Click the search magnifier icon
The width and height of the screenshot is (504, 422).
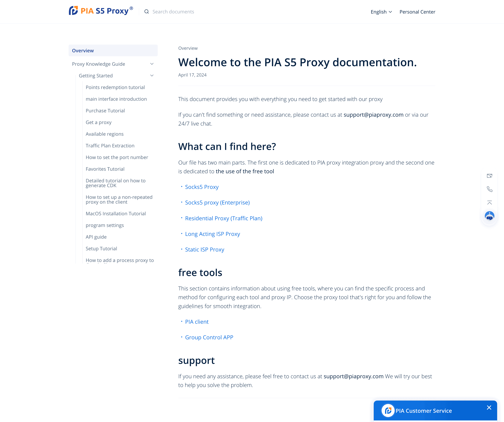pyautogui.click(x=147, y=11)
